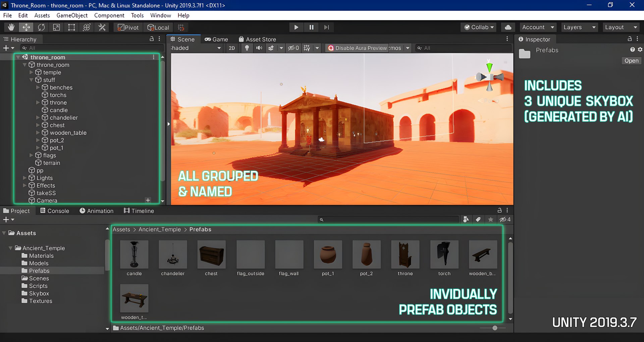
Task: Toggle the grid snapping icon
Action: coord(181,27)
